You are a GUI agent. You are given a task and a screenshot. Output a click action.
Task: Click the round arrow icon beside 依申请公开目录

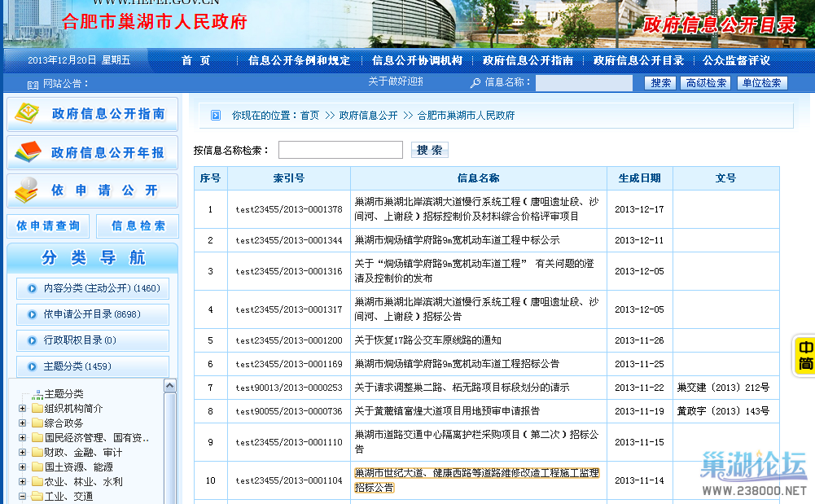[x=33, y=314]
